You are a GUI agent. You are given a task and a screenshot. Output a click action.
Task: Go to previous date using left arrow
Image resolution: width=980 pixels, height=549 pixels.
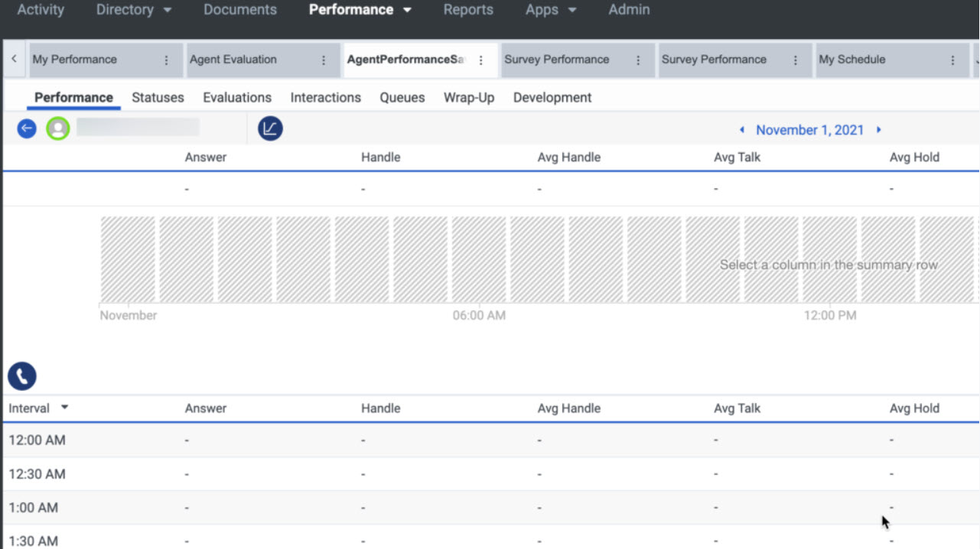pos(741,130)
